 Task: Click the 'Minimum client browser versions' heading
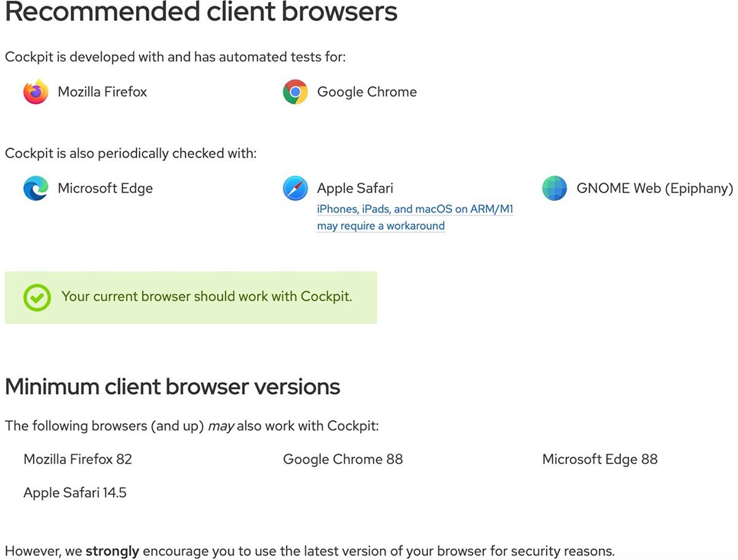(x=172, y=387)
